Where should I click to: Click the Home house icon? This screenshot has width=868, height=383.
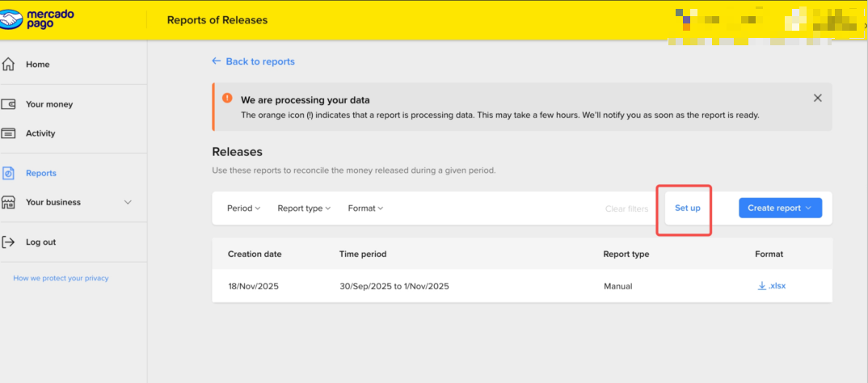(x=9, y=64)
